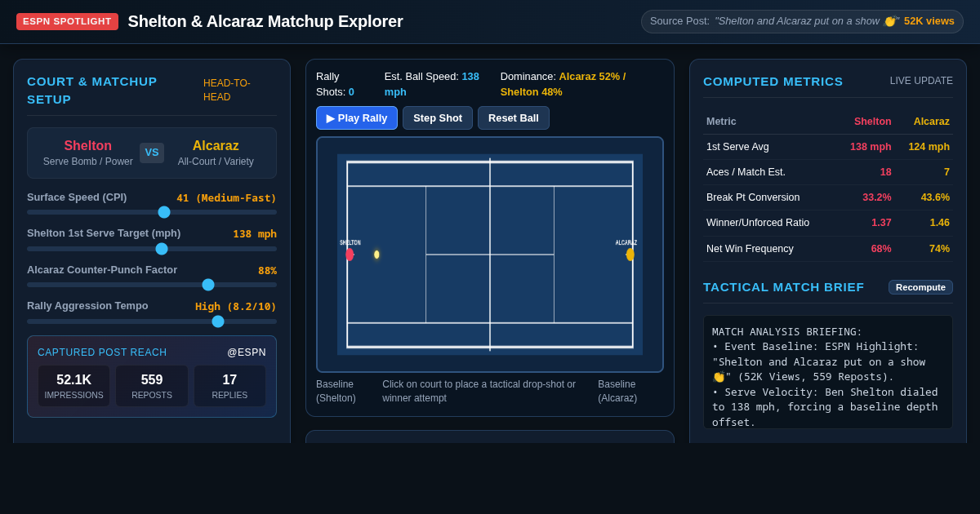Image resolution: width=980 pixels, height=514 pixels.
Task: Click the 33.2% break point value
Action: pos(877,197)
